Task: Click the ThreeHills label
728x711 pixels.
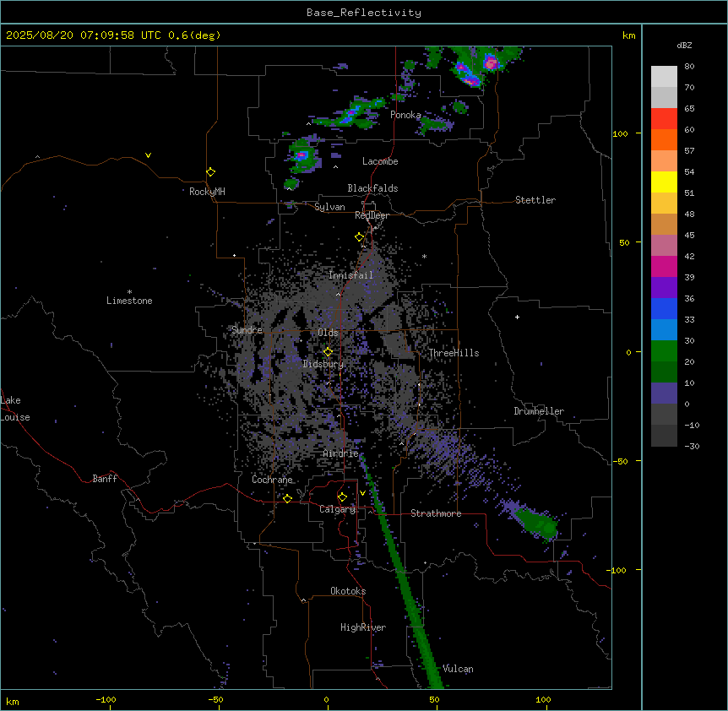Action: coord(454,353)
